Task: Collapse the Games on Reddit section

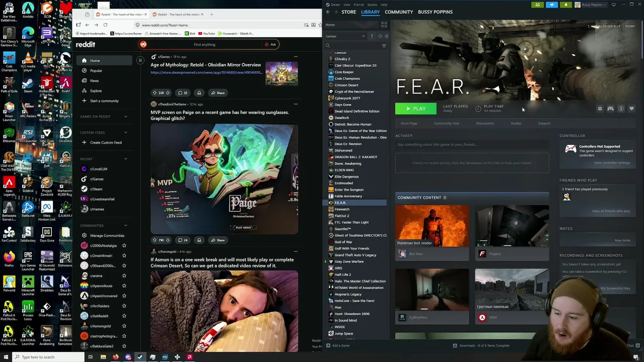Action: (126, 117)
